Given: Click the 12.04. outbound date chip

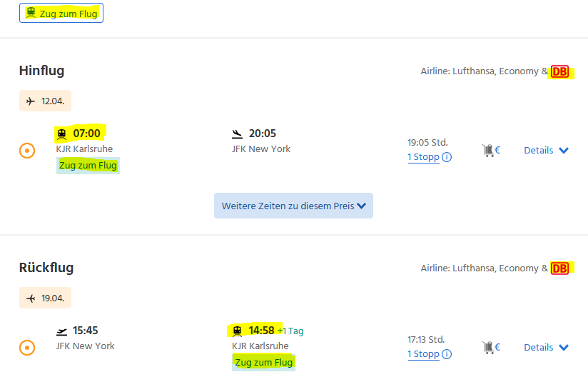Looking at the screenshot, I should [x=45, y=101].
